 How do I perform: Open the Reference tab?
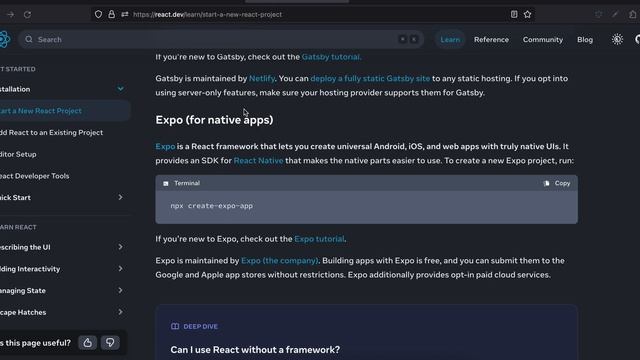[x=491, y=40]
